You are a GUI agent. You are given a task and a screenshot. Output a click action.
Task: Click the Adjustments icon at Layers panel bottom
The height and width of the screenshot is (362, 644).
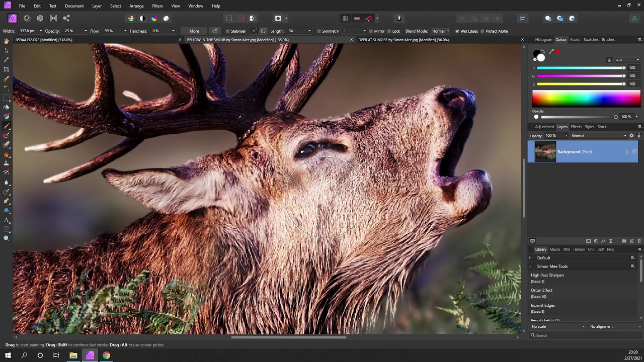[x=596, y=241]
